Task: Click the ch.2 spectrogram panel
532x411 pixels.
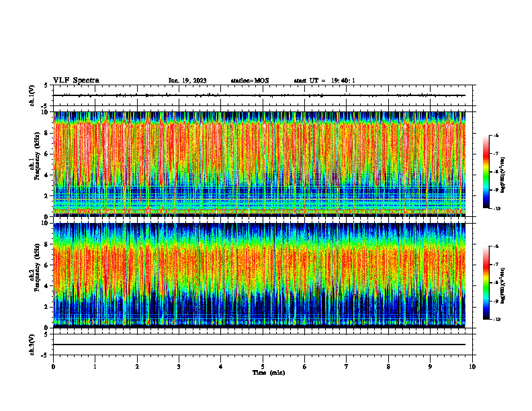Action: pos(259,275)
